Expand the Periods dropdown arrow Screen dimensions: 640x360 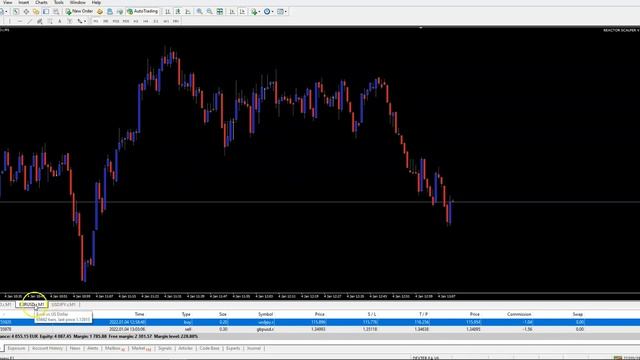(272, 11)
